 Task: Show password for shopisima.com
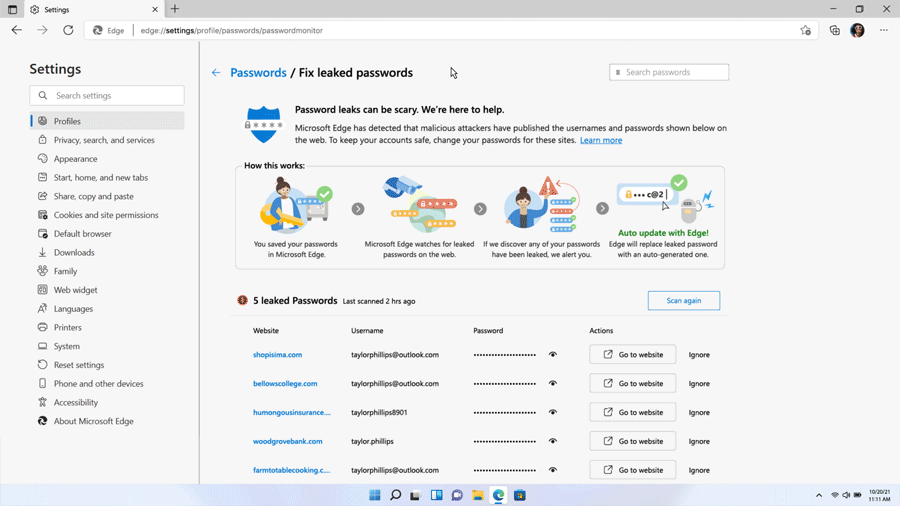click(552, 355)
